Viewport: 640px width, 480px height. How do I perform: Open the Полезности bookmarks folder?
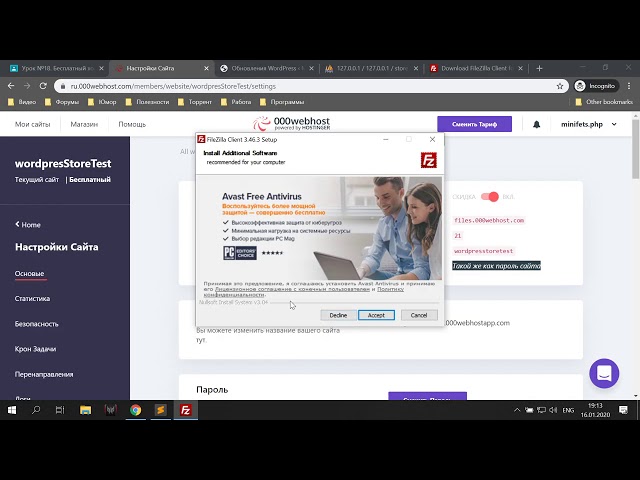point(147,102)
